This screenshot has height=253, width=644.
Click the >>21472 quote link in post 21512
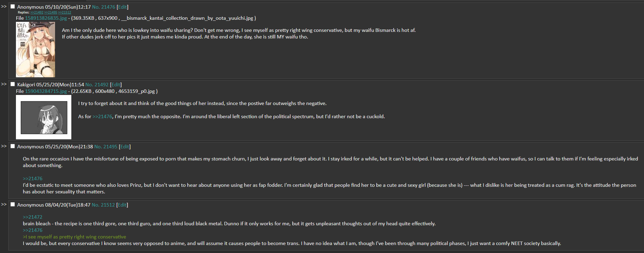pyautogui.click(x=33, y=217)
